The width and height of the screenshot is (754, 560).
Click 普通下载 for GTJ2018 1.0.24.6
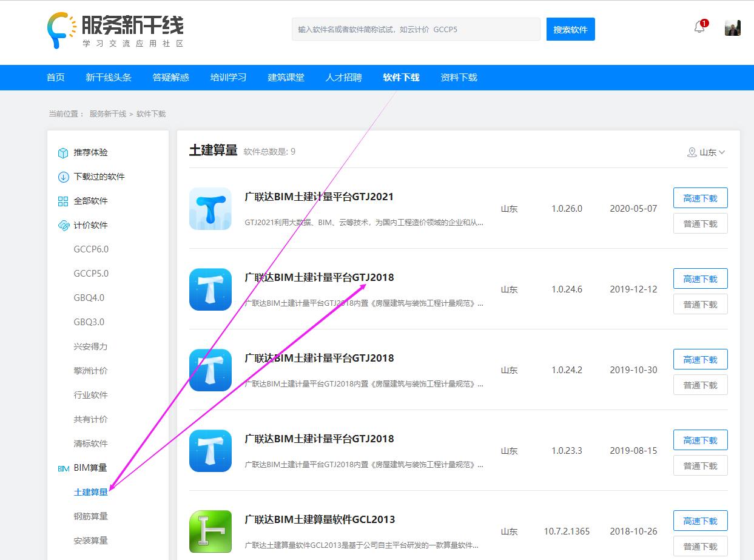pyautogui.click(x=701, y=304)
